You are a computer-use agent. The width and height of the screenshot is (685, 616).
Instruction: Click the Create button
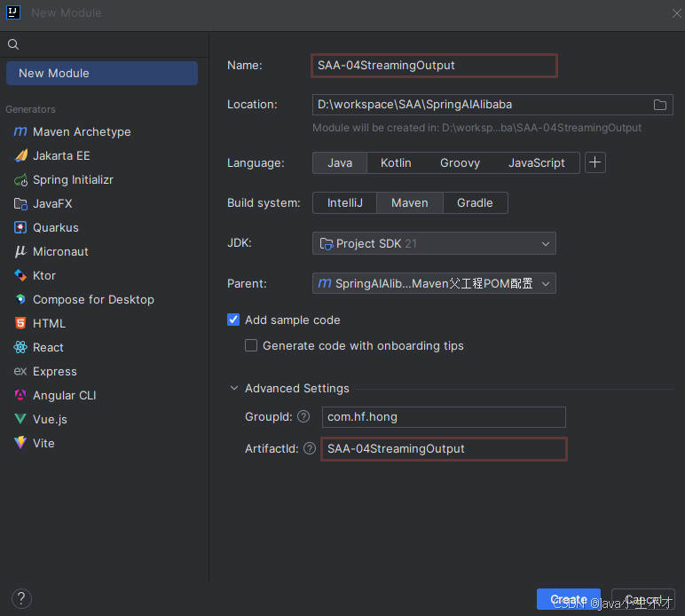pos(569,599)
